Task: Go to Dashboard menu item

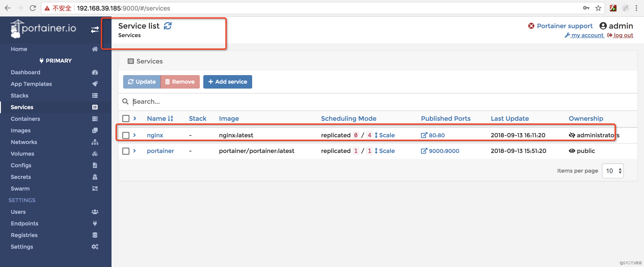Action: click(26, 72)
